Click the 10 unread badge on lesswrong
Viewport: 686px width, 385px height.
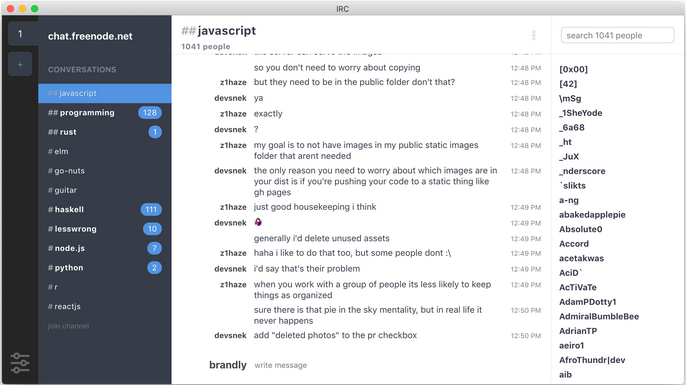tap(152, 229)
